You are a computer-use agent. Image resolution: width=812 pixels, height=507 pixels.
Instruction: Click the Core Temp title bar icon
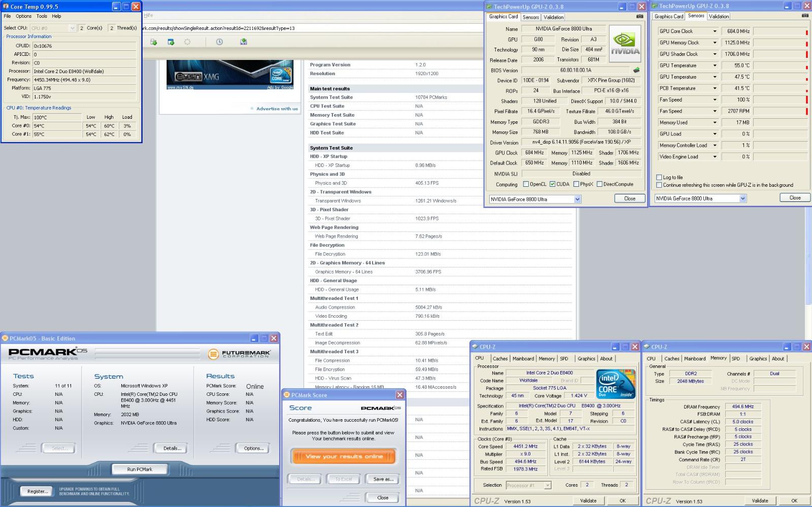tap(6, 7)
